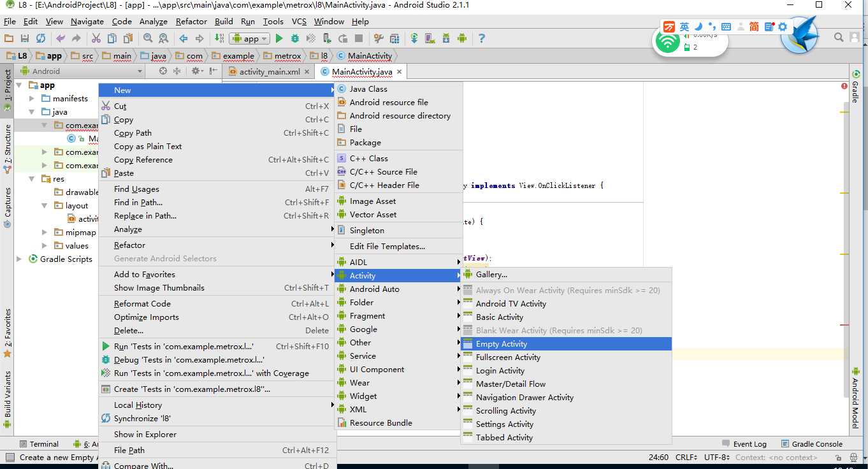
Task: Click the project panel Collapse All icon
Action: coord(177,71)
